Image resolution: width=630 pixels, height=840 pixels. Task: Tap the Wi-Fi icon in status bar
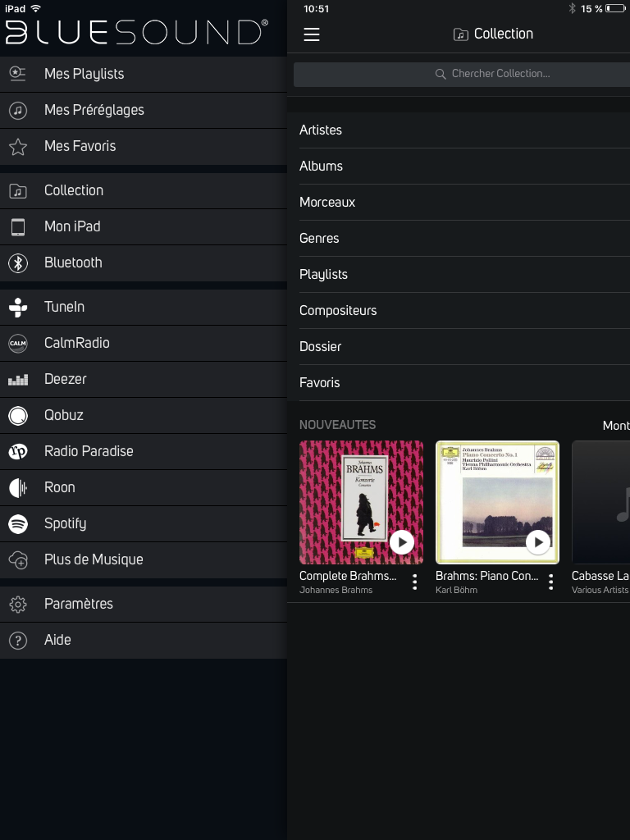[x=36, y=8]
